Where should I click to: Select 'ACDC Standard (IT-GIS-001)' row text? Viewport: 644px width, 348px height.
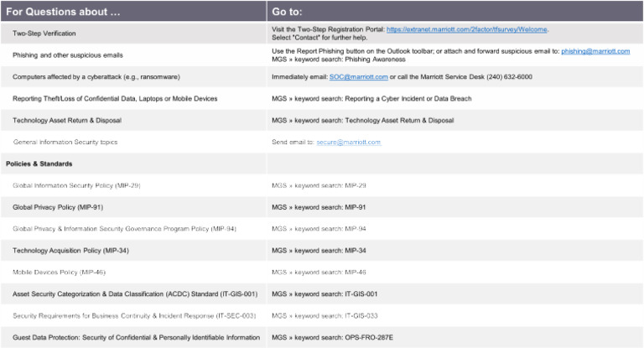[135, 294]
